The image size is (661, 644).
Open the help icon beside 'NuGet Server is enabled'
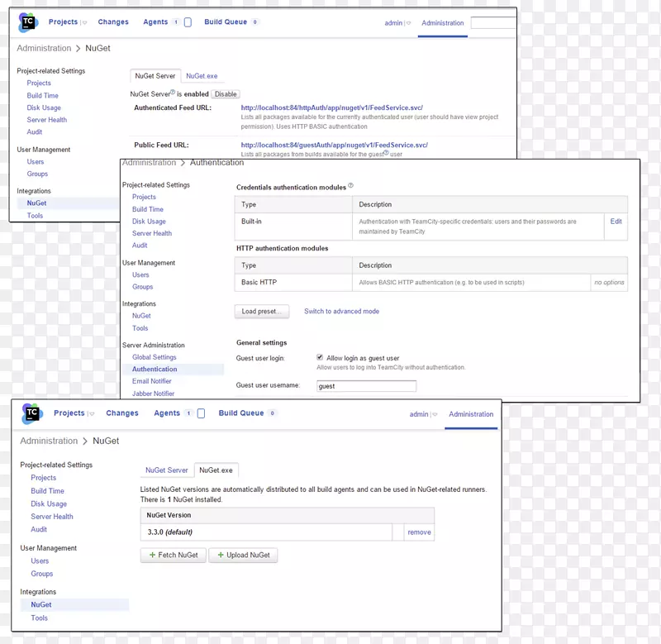(173, 92)
